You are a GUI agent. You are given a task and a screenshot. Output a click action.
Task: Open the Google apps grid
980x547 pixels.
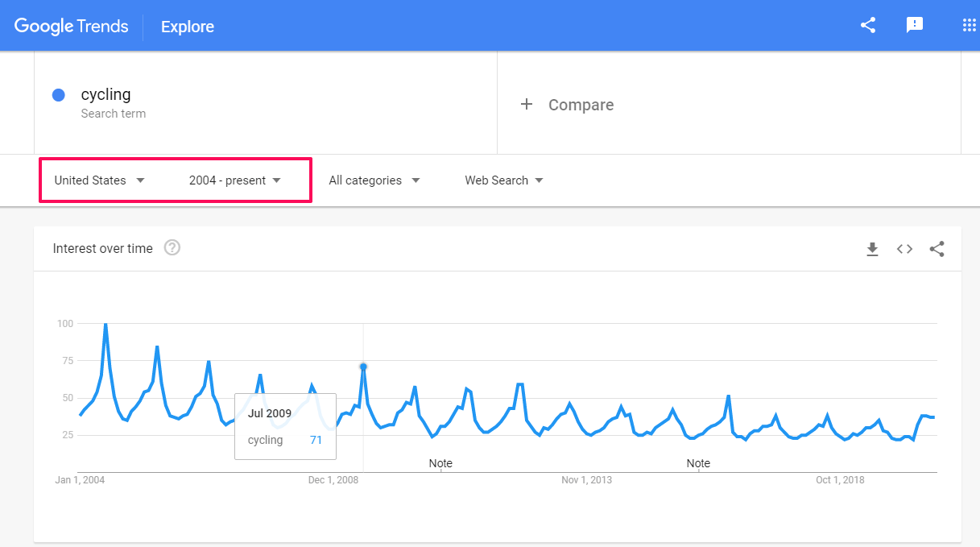pos(969,25)
